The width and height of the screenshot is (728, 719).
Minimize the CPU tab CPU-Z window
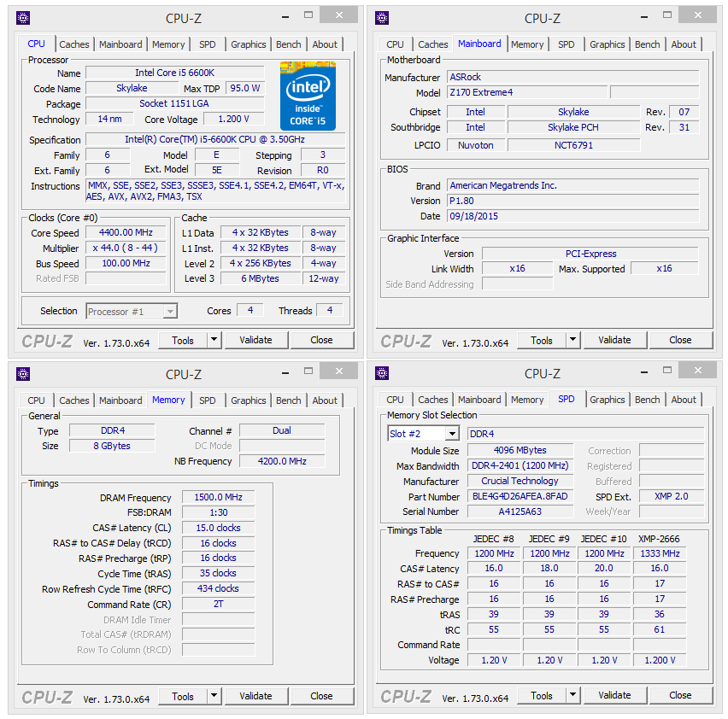285,17
